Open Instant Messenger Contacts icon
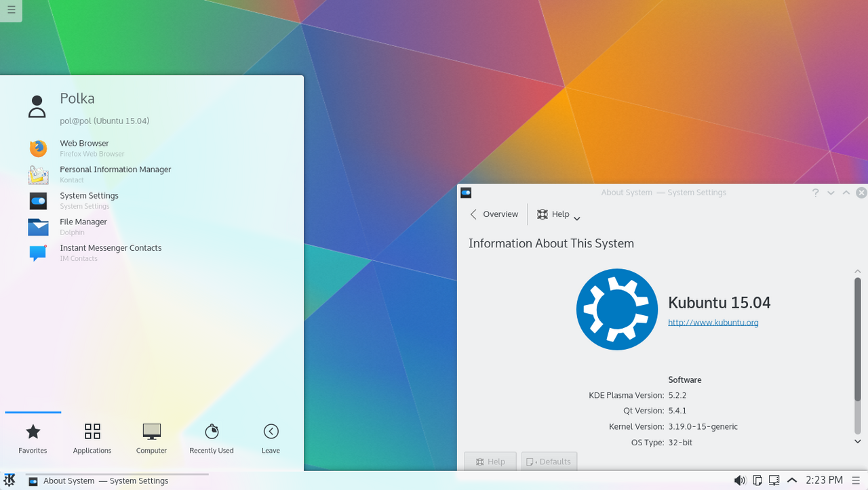Image resolution: width=868 pixels, height=490 pixels. (38, 253)
